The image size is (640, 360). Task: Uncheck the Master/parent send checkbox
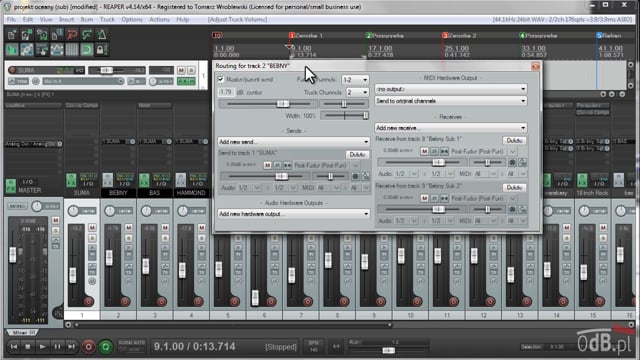coord(221,79)
